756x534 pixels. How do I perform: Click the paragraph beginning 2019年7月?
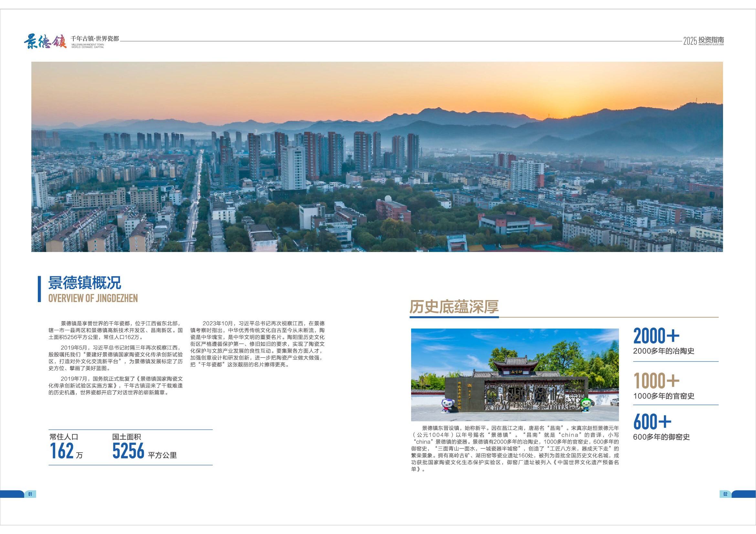click(116, 385)
